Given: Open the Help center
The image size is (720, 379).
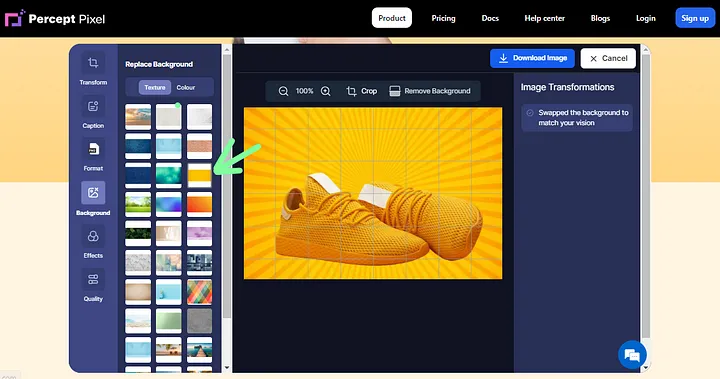Looking at the screenshot, I should pos(545,18).
